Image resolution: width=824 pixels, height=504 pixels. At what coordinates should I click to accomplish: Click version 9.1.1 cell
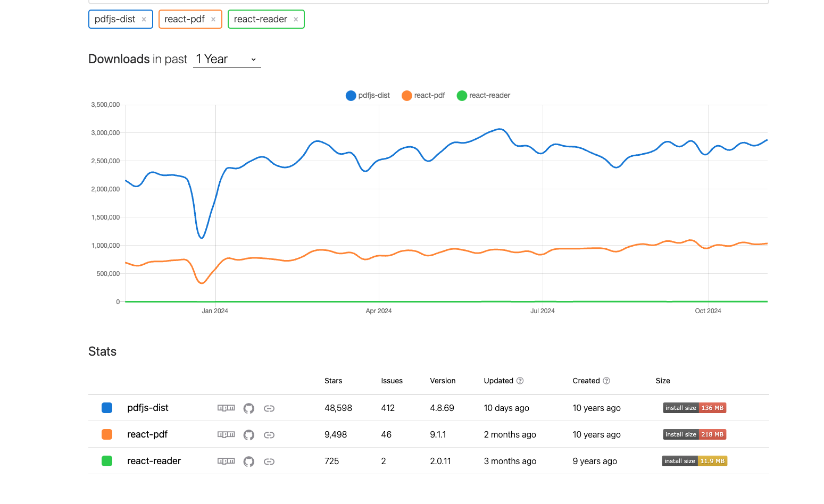438,434
